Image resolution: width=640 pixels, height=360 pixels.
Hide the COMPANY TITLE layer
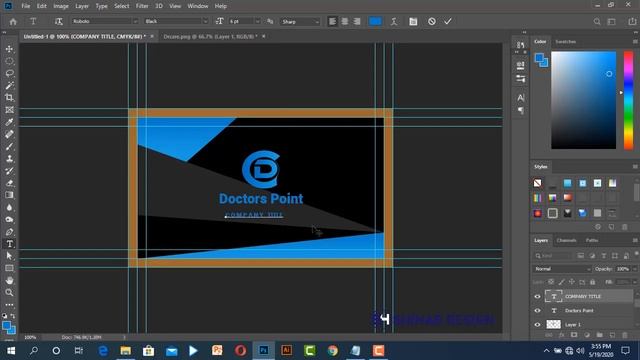click(x=538, y=297)
